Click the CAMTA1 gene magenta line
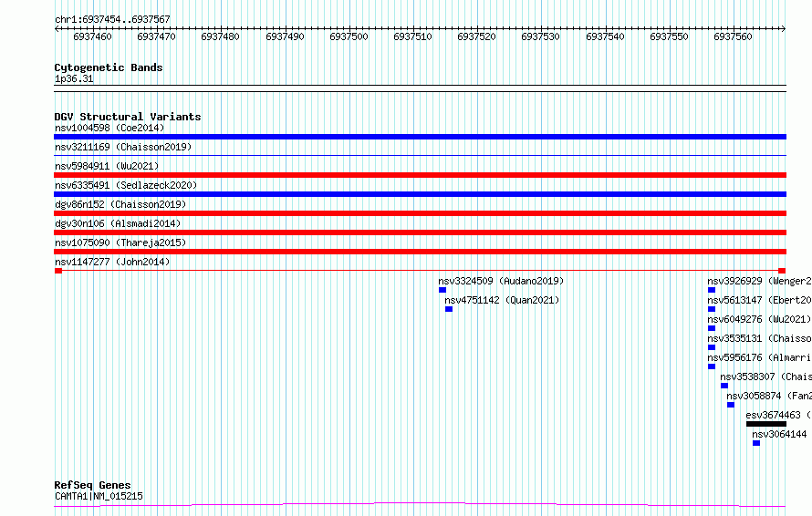Screen dimensions: 812x516 coord(420,504)
